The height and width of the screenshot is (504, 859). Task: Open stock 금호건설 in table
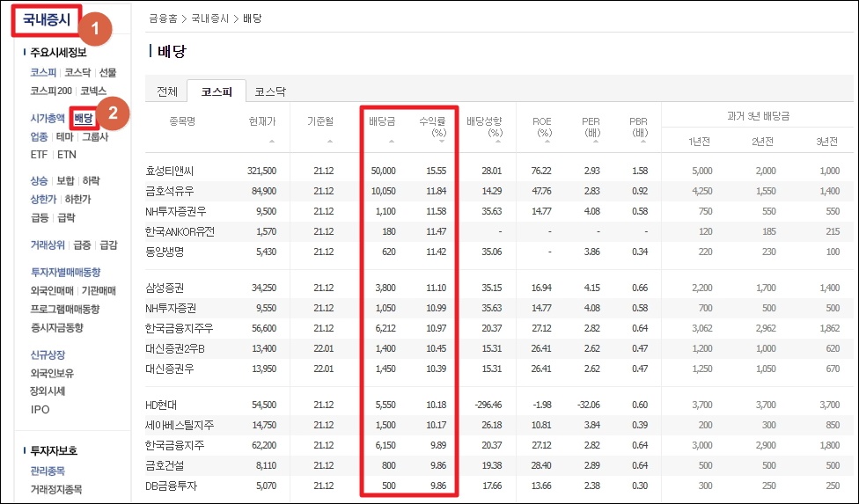[x=165, y=465]
